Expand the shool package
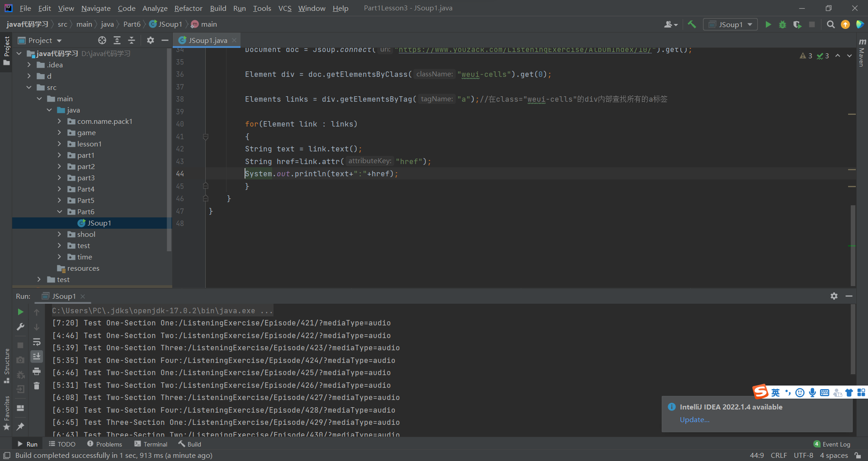The height and width of the screenshot is (461, 868). 60,234
